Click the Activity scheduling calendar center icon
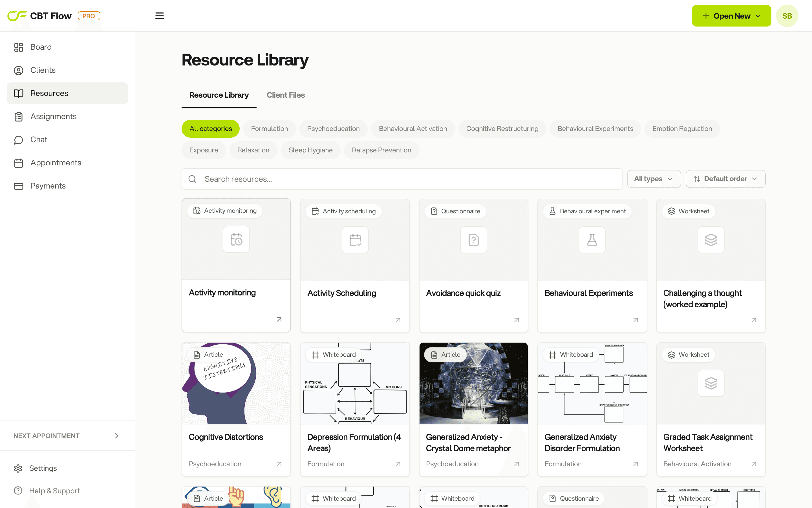The image size is (812, 508). click(x=355, y=240)
